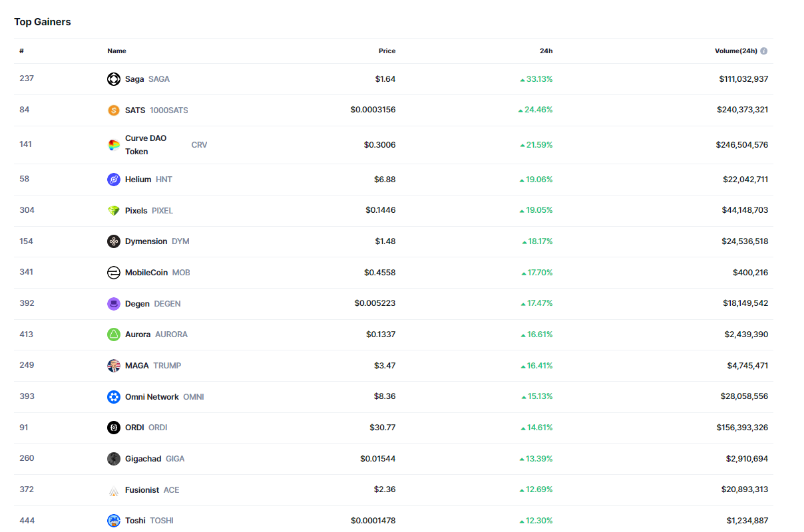Click the Helium coin logo icon
Screen dimensions: 804x532
point(114,180)
